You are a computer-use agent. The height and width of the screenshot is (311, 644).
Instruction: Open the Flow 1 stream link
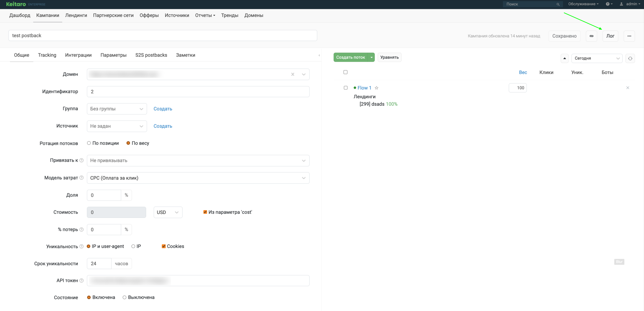(x=364, y=88)
